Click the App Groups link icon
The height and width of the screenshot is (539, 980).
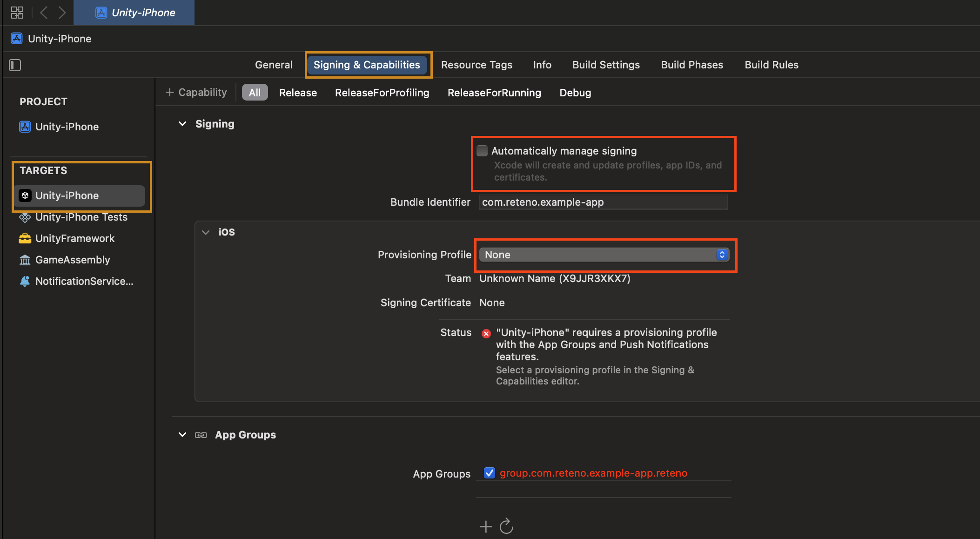coord(201,435)
